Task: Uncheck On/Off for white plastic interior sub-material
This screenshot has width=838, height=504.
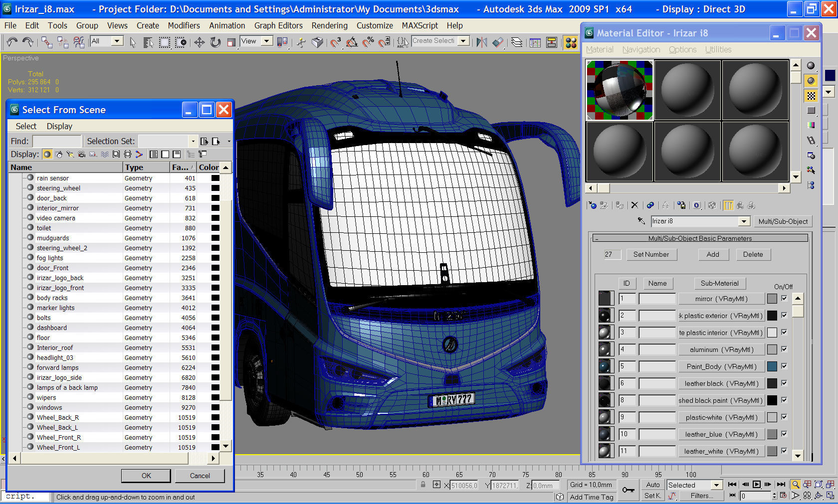Action: pyautogui.click(x=784, y=332)
